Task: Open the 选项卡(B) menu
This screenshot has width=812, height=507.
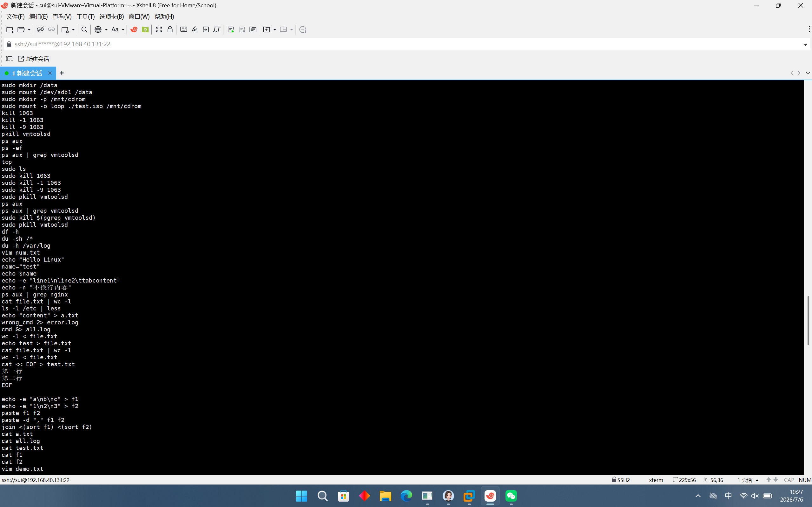Action: (112, 16)
